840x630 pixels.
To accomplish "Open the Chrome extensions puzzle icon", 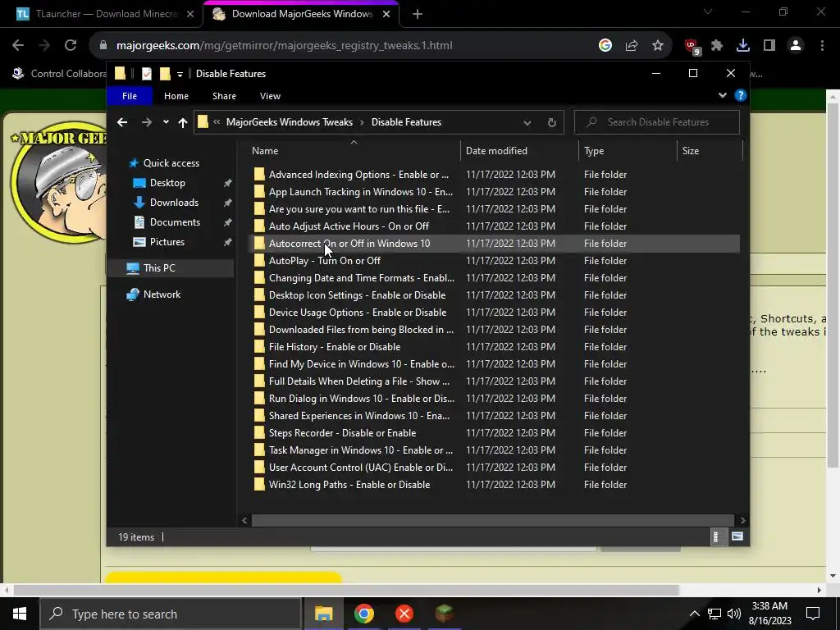I will pos(717,46).
